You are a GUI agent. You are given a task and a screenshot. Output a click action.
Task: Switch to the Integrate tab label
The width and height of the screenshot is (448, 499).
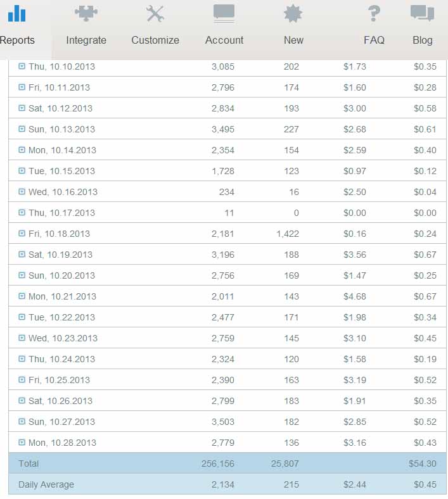click(86, 40)
